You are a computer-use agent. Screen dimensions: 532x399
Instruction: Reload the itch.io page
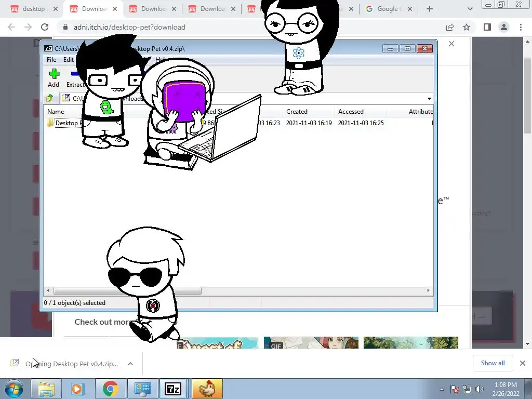click(x=45, y=27)
